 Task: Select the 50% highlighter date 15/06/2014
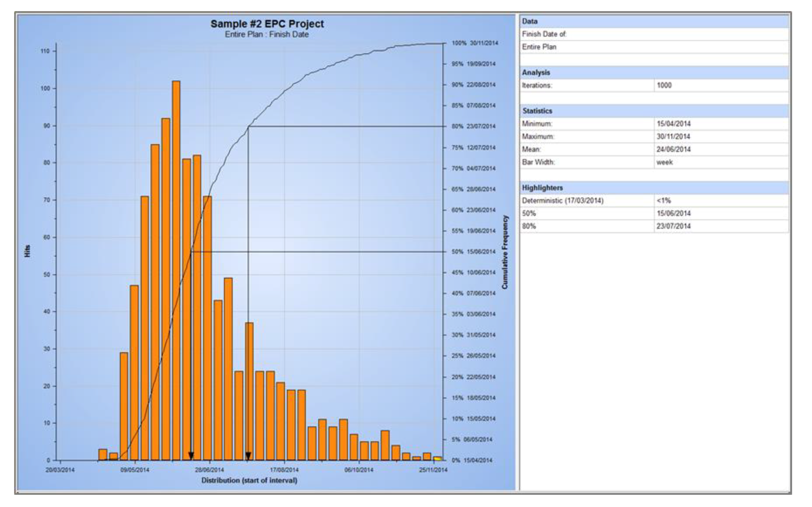673,213
